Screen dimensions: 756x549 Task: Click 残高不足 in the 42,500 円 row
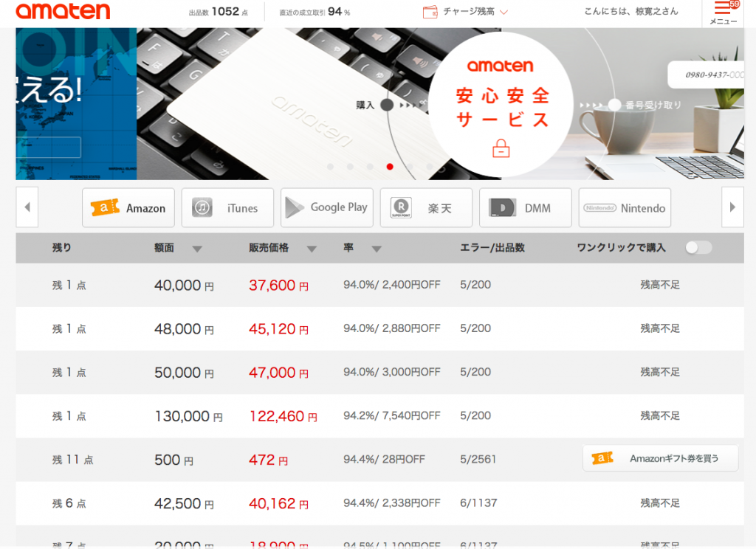pyautogui.click(x=660, y=503)
